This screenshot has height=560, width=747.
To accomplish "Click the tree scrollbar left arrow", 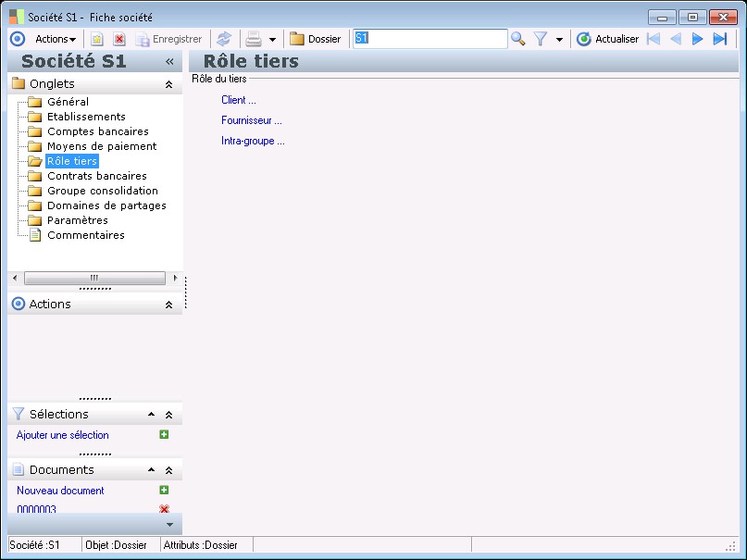I will pyautogui.click(x=15, y=278).
